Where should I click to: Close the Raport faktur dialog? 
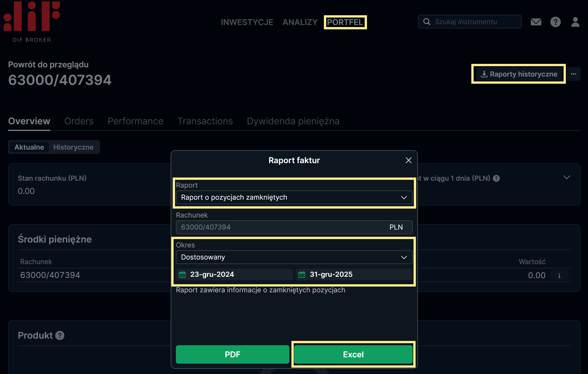408,160
